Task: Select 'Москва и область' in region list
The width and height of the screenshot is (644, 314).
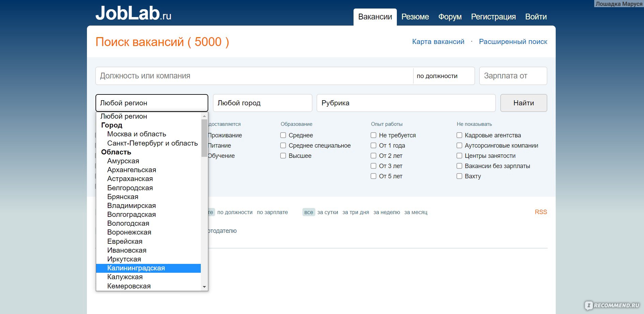Action: [149, 134]
